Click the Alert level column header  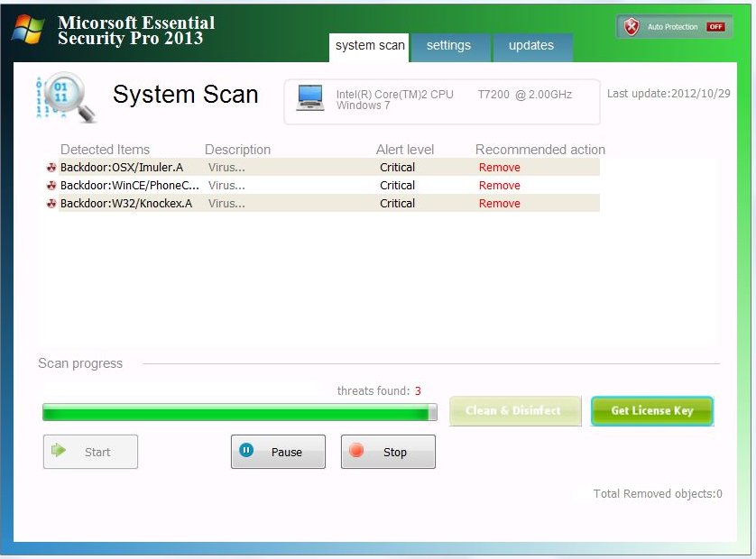pyautogui.click(x=404, y=150)
